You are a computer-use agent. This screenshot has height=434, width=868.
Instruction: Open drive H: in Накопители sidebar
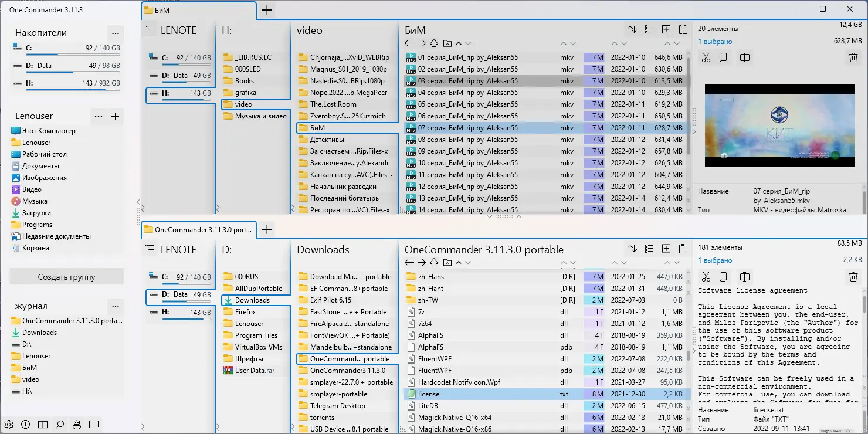pyautogui.click(x=66, y=85)
